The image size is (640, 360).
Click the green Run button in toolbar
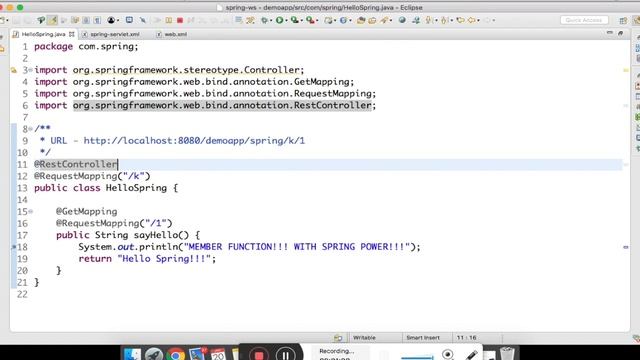point(280,20)
